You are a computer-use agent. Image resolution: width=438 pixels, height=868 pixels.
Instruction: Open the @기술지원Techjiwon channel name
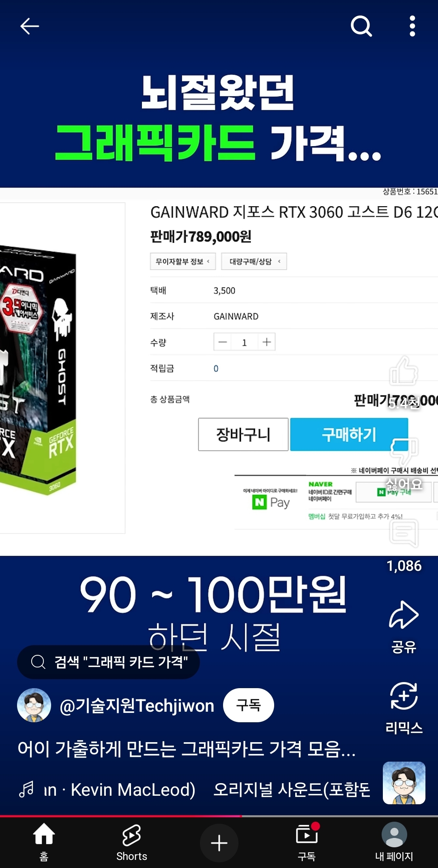pos(137,706)
